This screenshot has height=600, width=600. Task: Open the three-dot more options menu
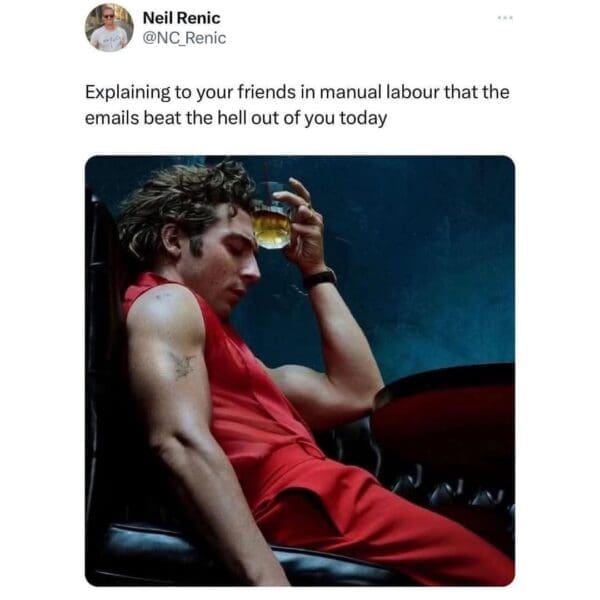505,18
